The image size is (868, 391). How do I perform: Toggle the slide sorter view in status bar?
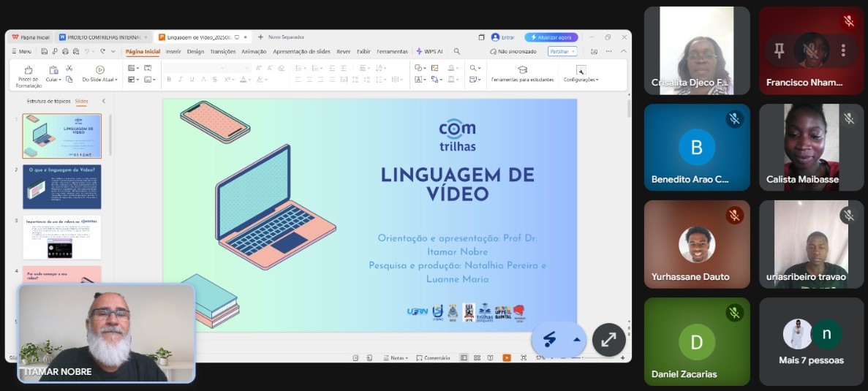click(x=477, y=358)
